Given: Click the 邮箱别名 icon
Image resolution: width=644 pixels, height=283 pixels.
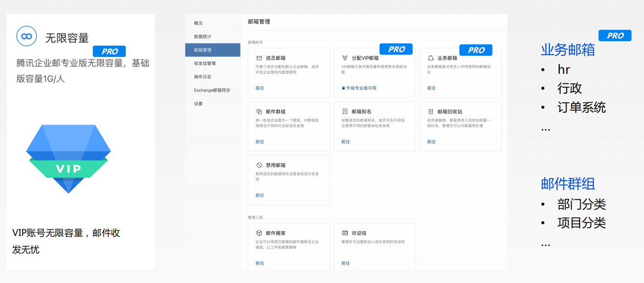Looking at the screenshot, I should pyautogui.click(x=345, y=111).
